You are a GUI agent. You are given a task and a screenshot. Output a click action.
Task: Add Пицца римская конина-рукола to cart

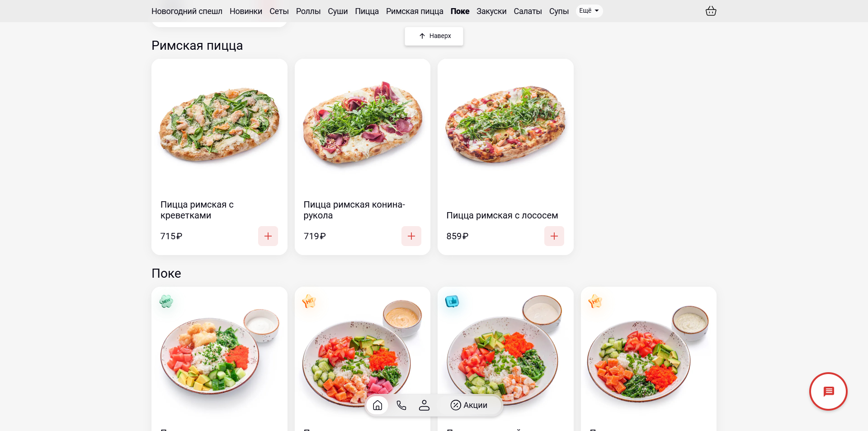411,236
